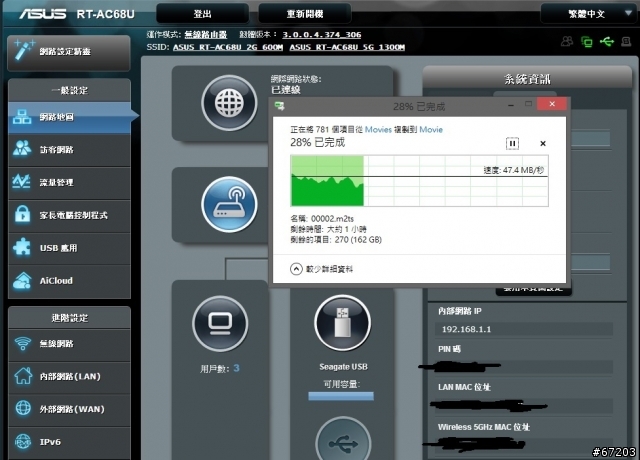The image size is (640, 460).
Task: Click the 訪客網路 people sidebar icon
Action: click(22, 148)
